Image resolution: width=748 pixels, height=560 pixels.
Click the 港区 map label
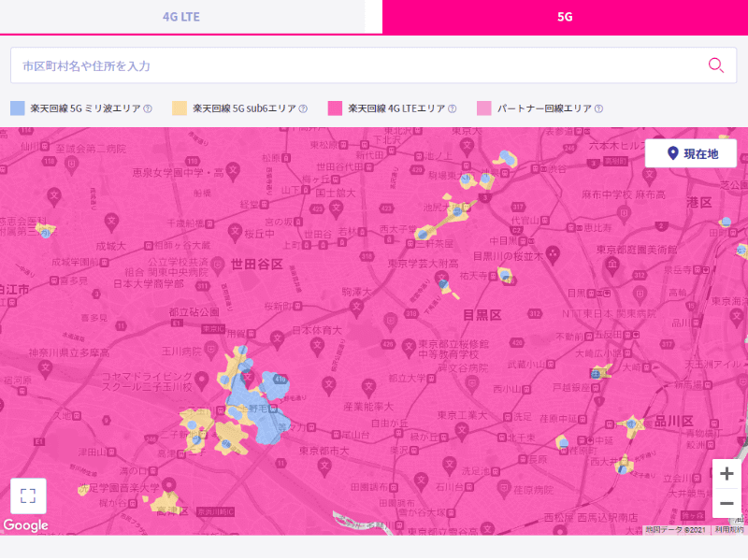(698, 202)
